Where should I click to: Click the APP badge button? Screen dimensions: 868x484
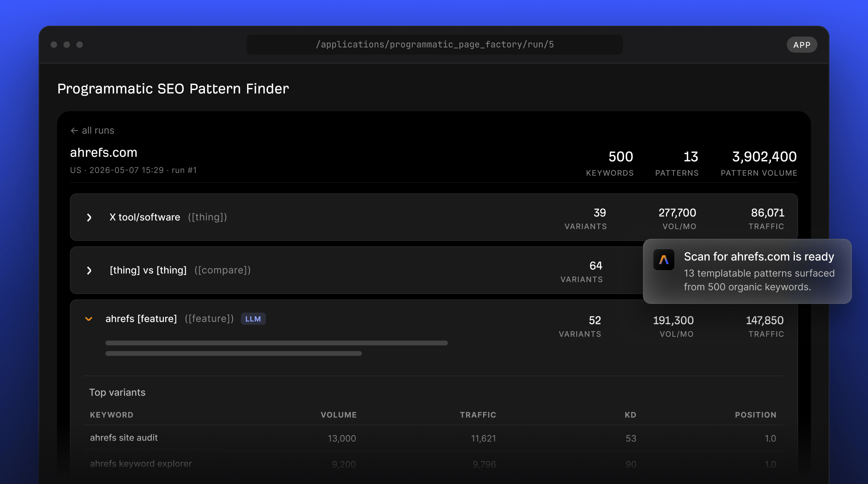pyautogui.click(x=802, y=45)
